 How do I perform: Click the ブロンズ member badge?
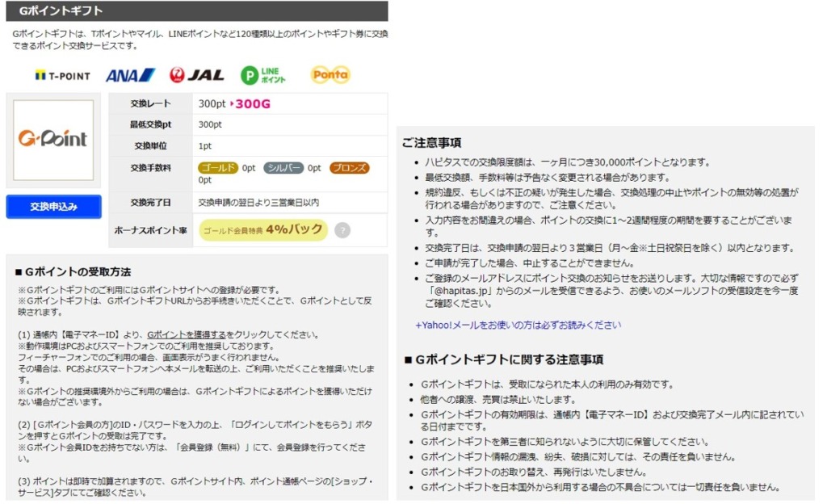350,168
